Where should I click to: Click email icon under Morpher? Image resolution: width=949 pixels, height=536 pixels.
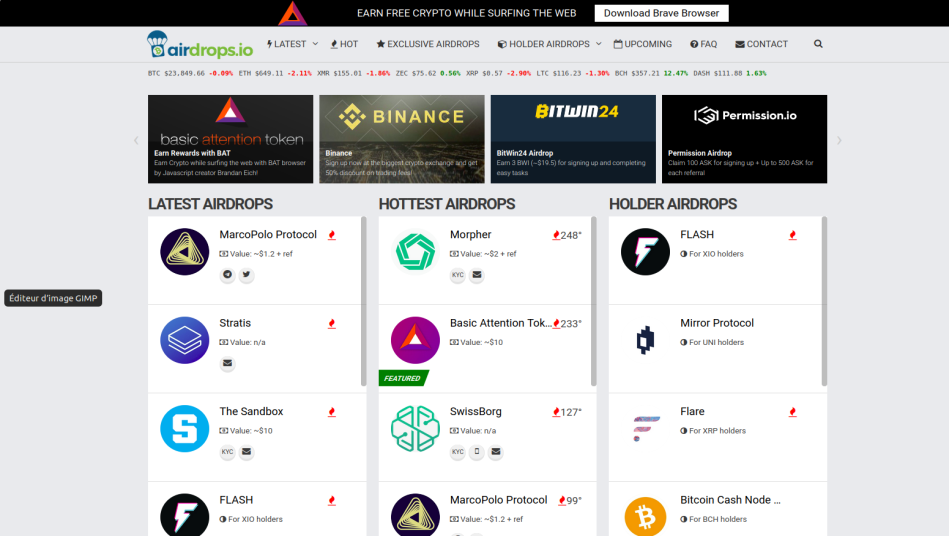[x=477, y=275]
